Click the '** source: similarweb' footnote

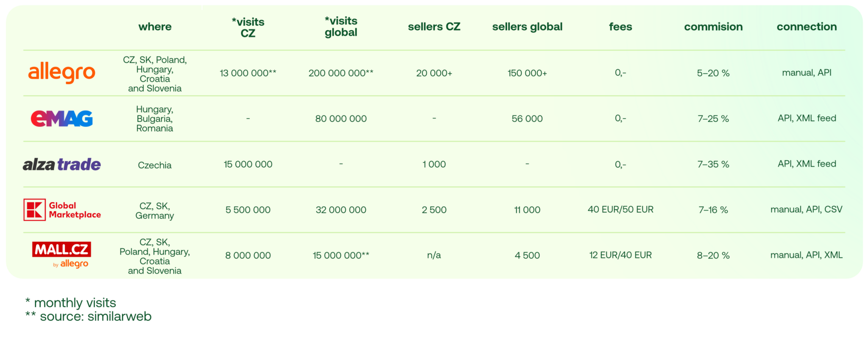click(x=88, y=317)
